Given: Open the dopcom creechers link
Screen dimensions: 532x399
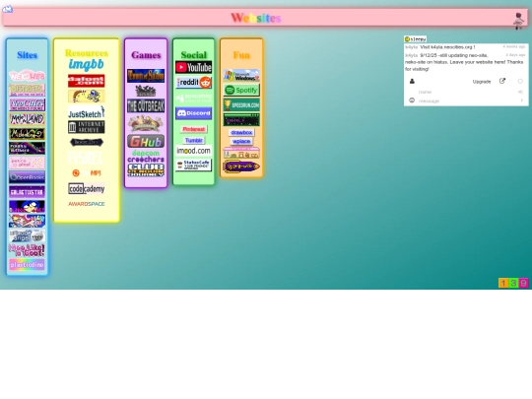Looking at the screenshot, I should [x=146, y=156].
